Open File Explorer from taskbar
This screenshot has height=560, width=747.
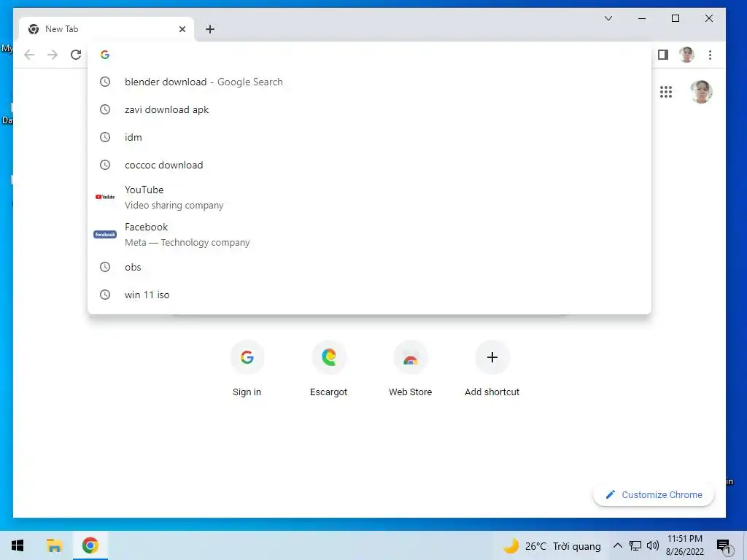(x=54, y=545)
